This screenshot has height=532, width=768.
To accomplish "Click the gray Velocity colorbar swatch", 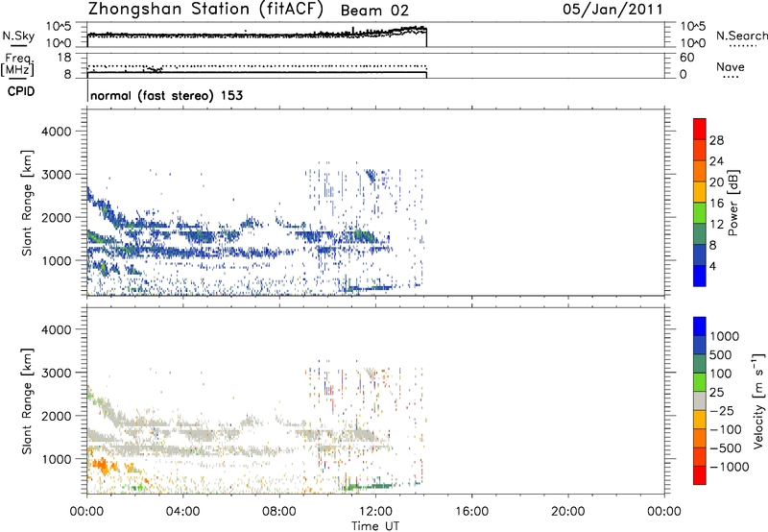I will click(x=700, y=400).
